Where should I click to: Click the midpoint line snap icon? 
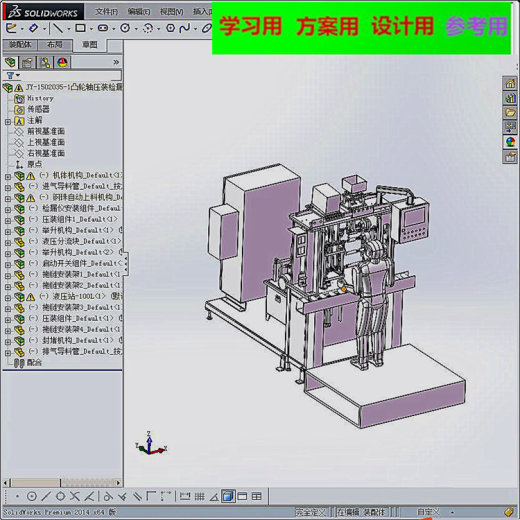[46, 497]
